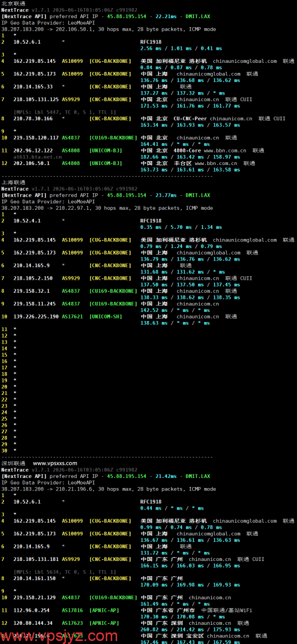The height and width of the screenshot is (644, 297).
Task: Click the 4808-Core label
Action: tap(187, 150)
